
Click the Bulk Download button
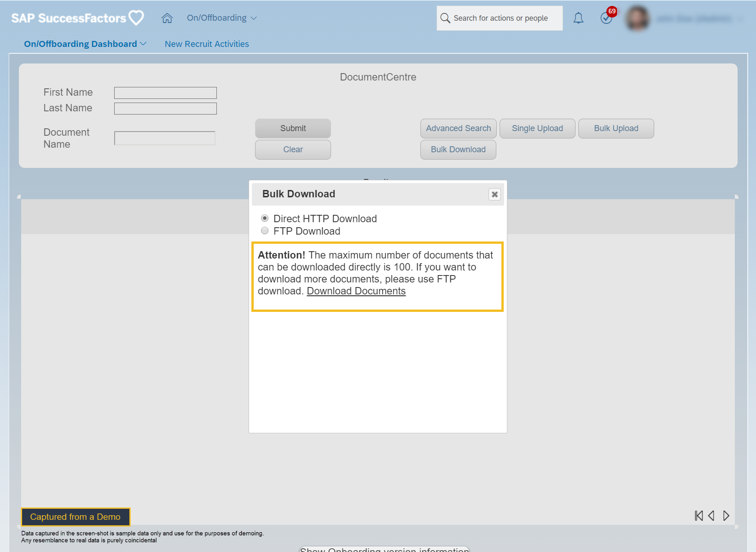coord(458,149)
